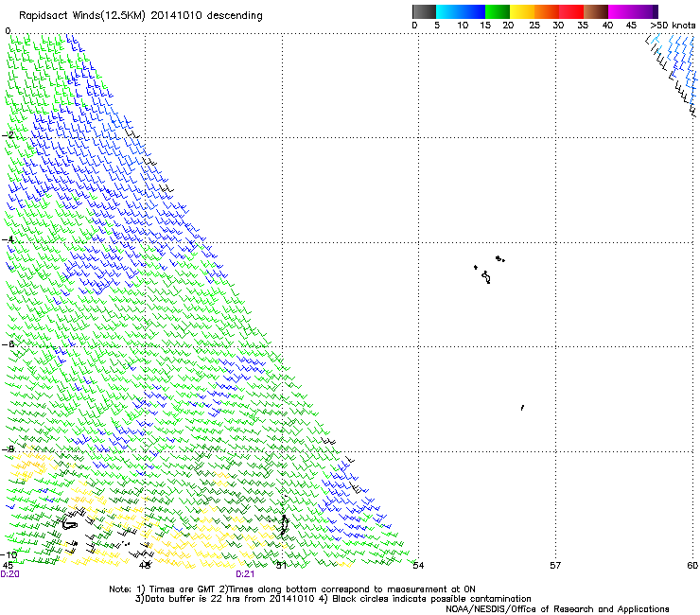
Task: Click the latitude axis label '-2'
Action: coord(8,135)
